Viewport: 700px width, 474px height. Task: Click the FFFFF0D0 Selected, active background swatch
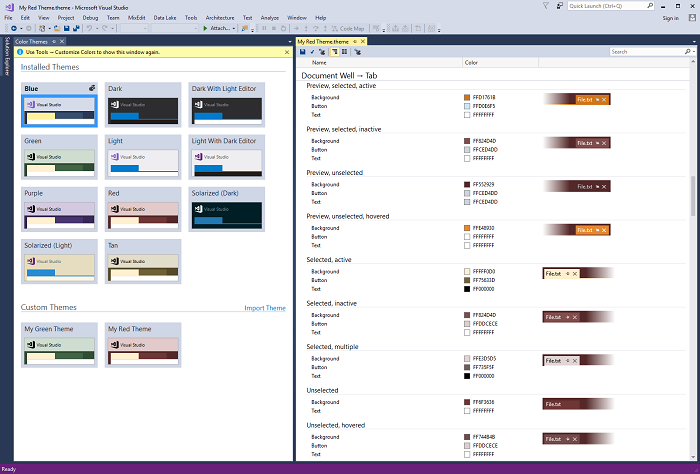pyautogui.click(x=467, y=271)
